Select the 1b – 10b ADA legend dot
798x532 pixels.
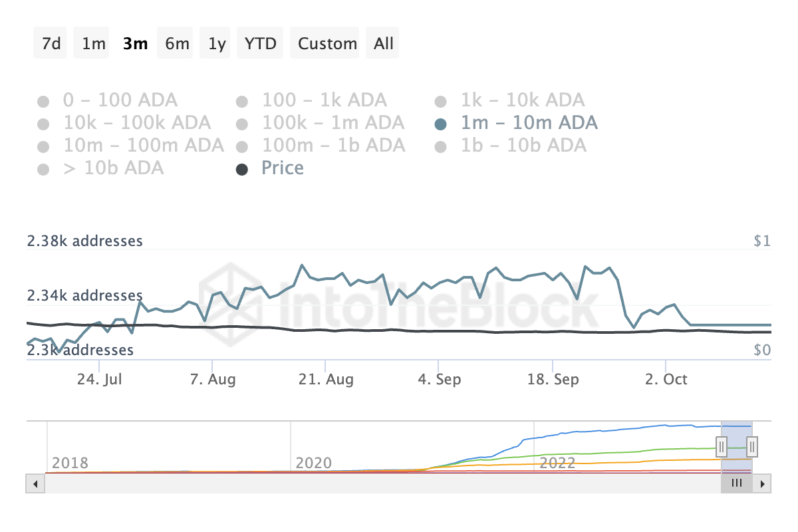tap(440, 145)
